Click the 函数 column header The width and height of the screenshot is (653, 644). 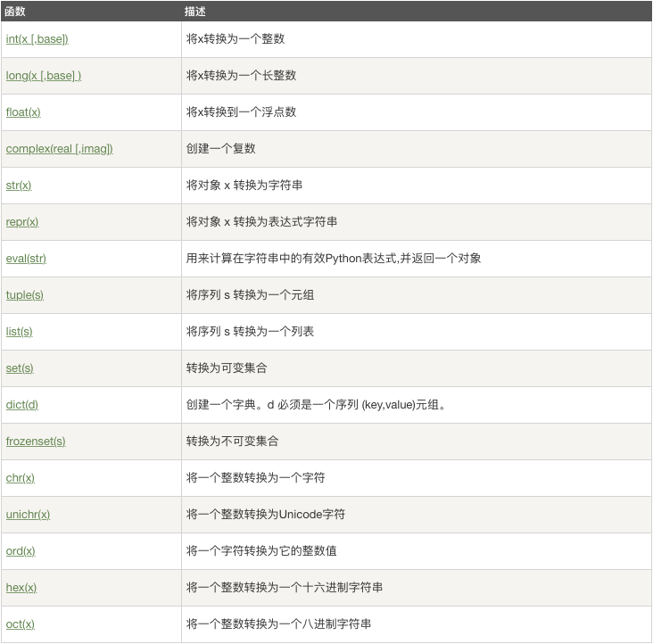tap(16, 11)
